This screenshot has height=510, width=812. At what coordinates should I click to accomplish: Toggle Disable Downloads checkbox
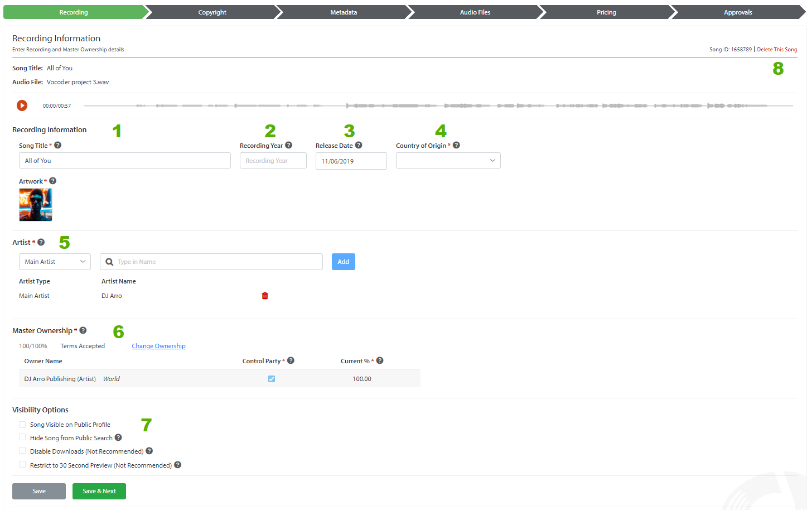(x=22, y=451)
